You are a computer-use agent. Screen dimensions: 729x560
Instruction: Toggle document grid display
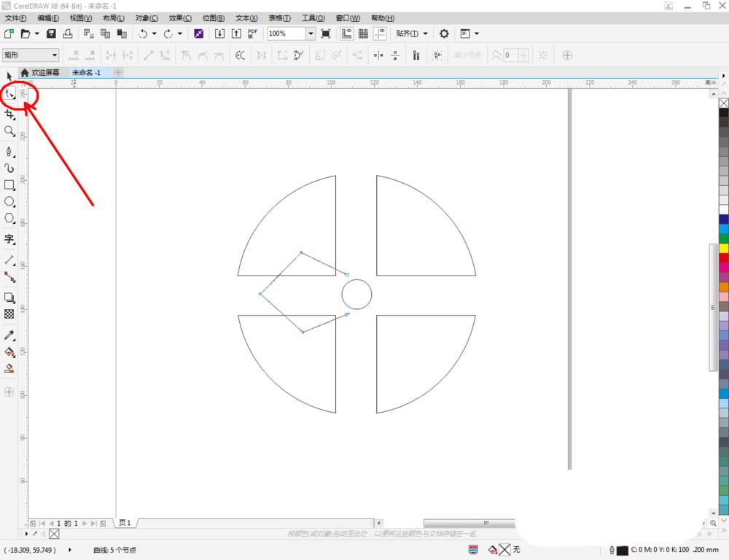tap(363, 34)
